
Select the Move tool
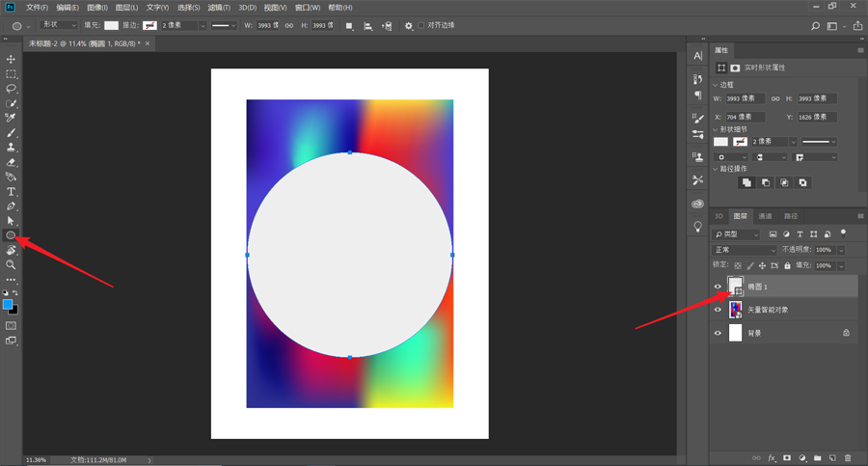12,60
